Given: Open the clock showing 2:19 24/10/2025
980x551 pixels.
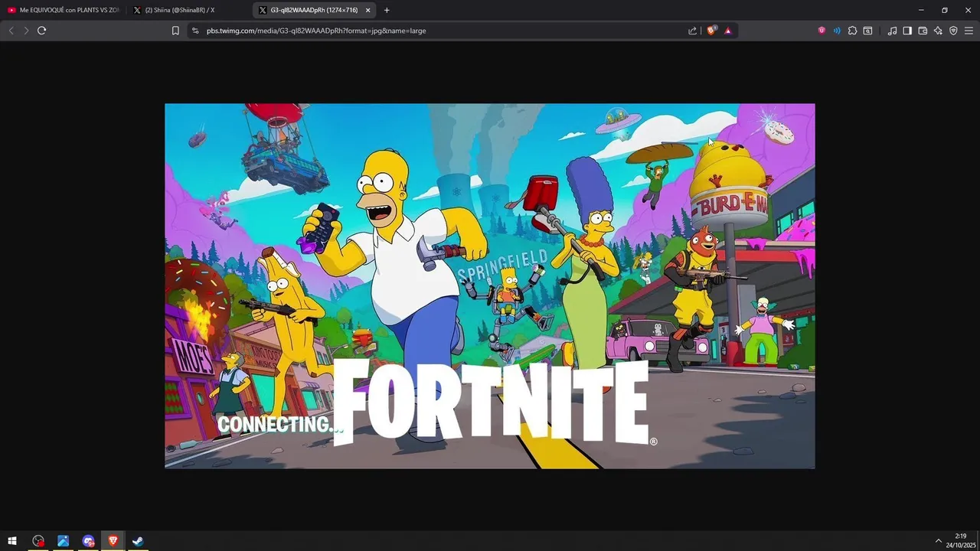Looking at the screenshot, I should tap(960, 540).
